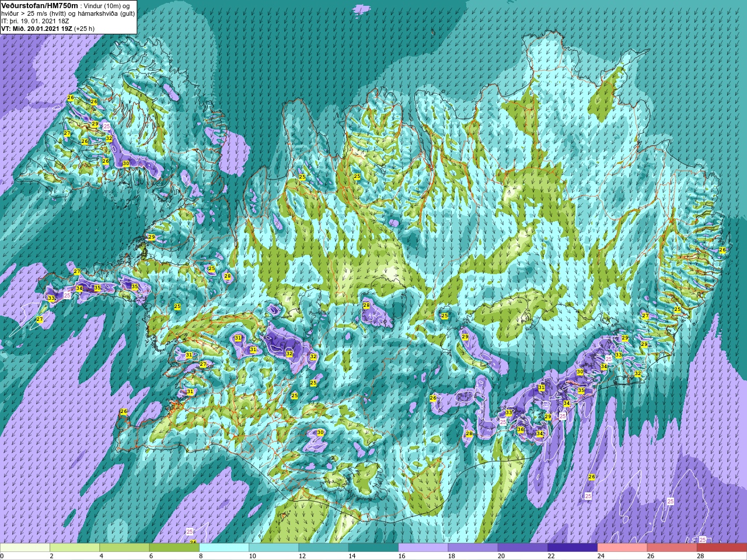Click legend tick label "14"
Screen dimensions: 747x560
pos(352,556)
